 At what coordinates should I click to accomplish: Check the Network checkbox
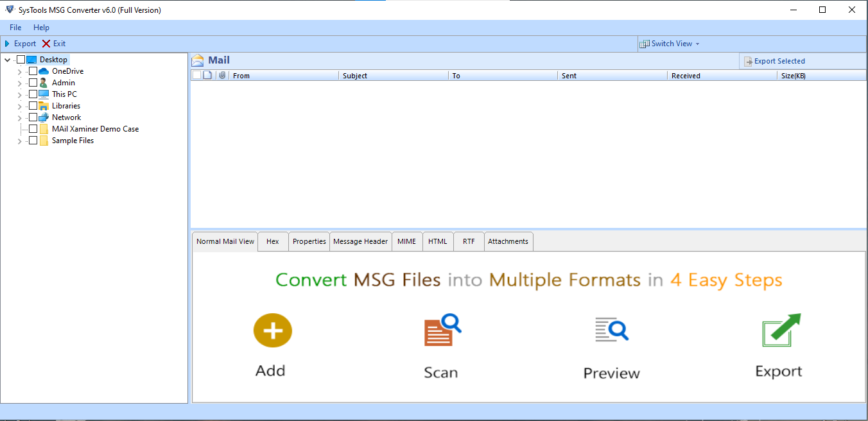33,117
